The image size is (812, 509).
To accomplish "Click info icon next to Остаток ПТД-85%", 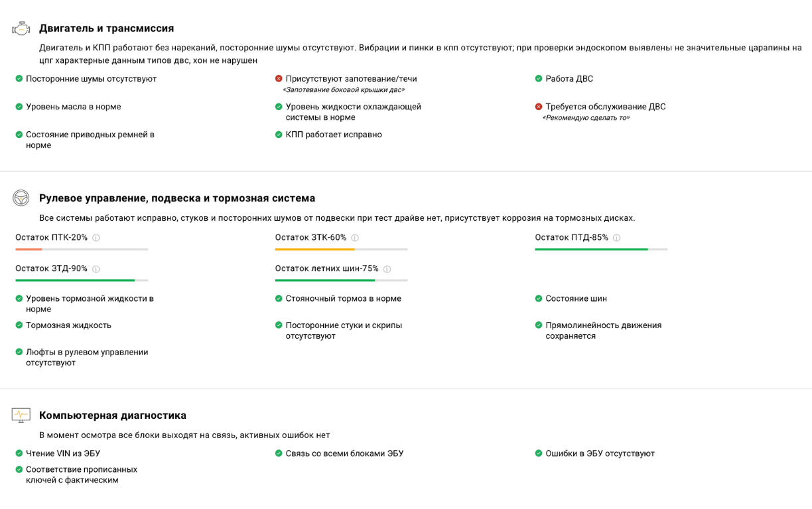I will (x=617, y=238).
